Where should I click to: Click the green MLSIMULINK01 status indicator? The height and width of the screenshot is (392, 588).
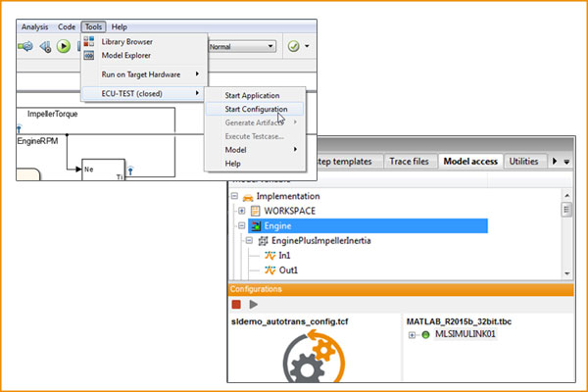click(425, 334)
